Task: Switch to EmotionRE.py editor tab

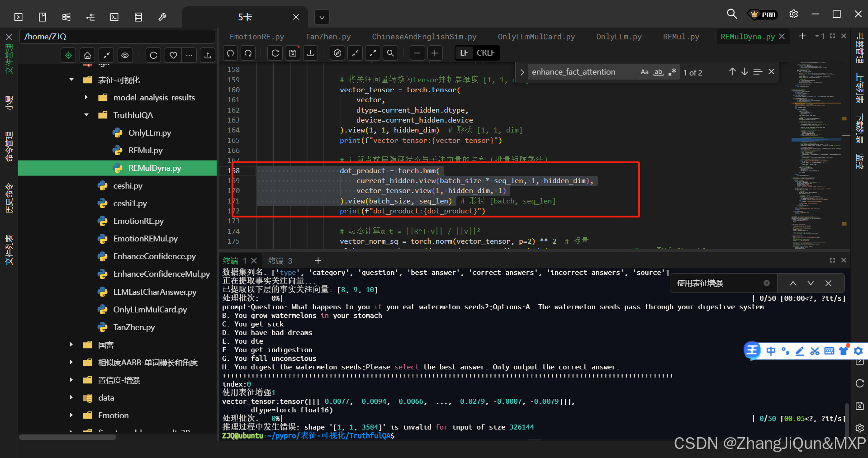Action: point(257,37)
